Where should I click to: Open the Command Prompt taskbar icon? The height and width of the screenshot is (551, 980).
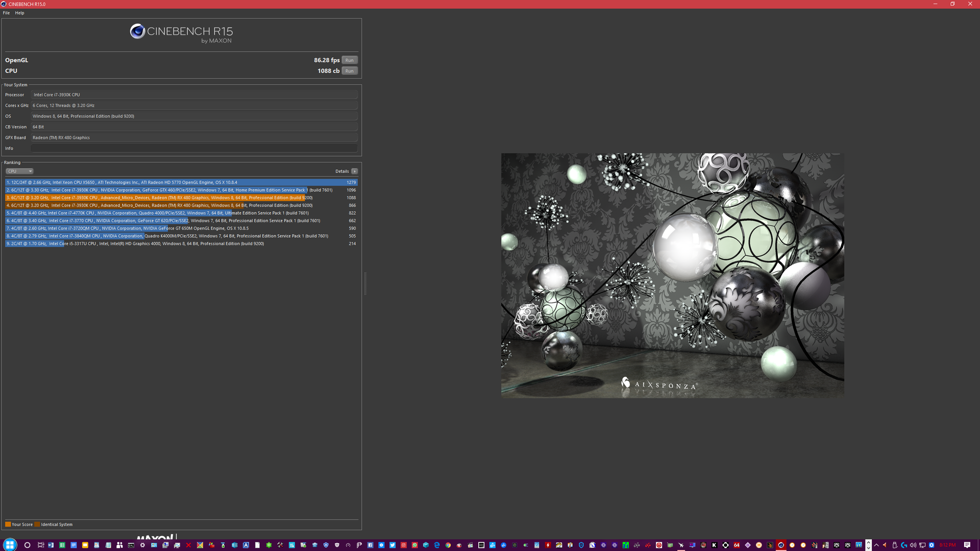pyautogui.click(x=131, y=545)
